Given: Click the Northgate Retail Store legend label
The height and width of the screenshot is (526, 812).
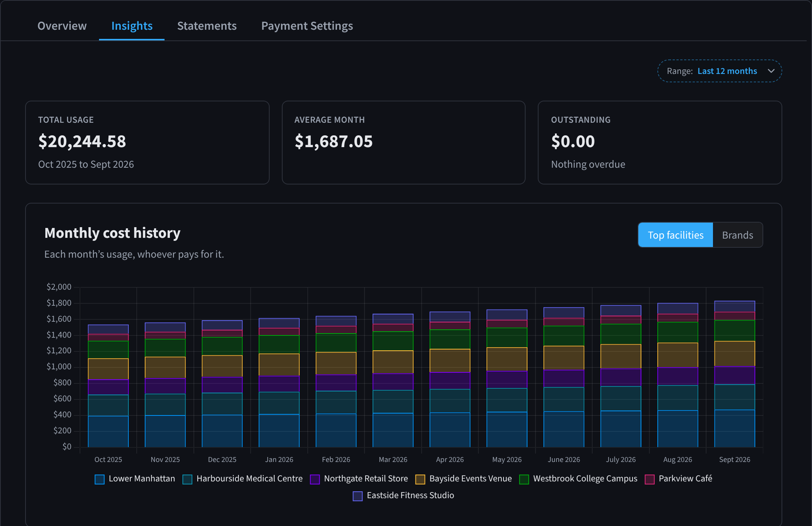Looking at the screenshot, I should (366, 479).
